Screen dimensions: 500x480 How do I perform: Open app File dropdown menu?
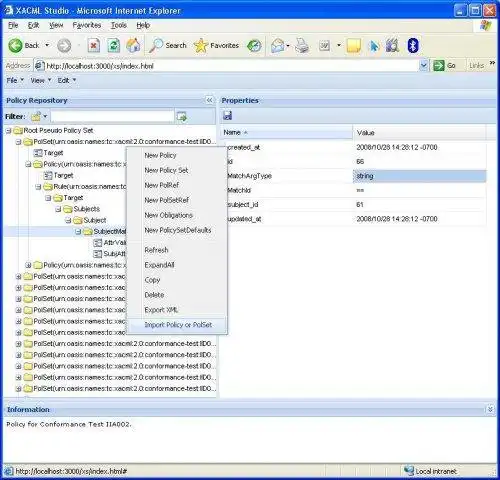15,80
